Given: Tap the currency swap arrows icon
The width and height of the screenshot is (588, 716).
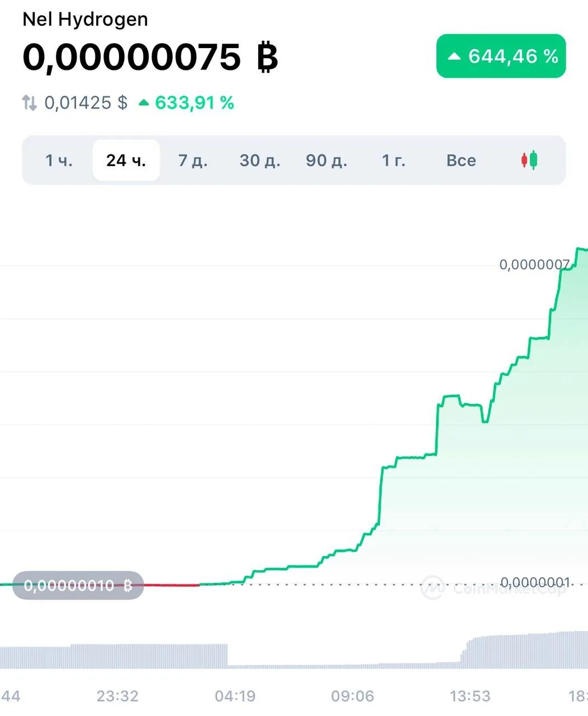Looking at the screenshot, I should tap(29, 103).
